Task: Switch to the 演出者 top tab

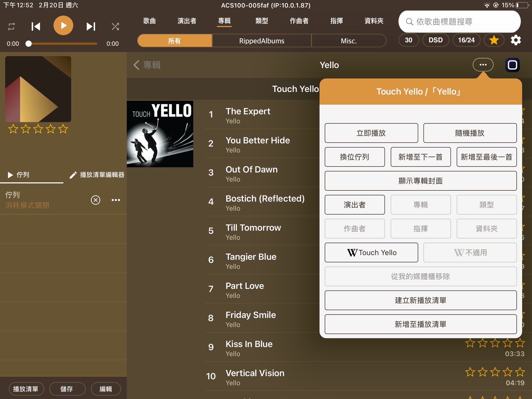Action: coord(187,21)
